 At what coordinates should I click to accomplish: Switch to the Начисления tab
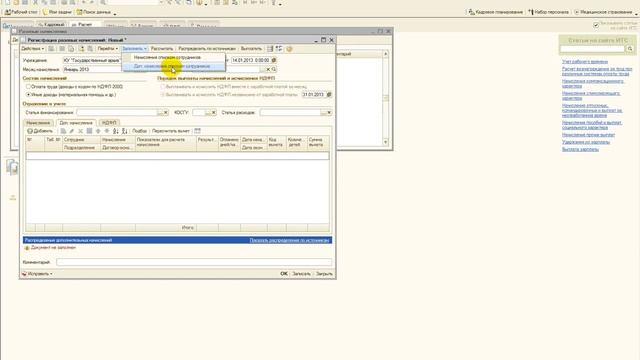click(x=38, y=122)
